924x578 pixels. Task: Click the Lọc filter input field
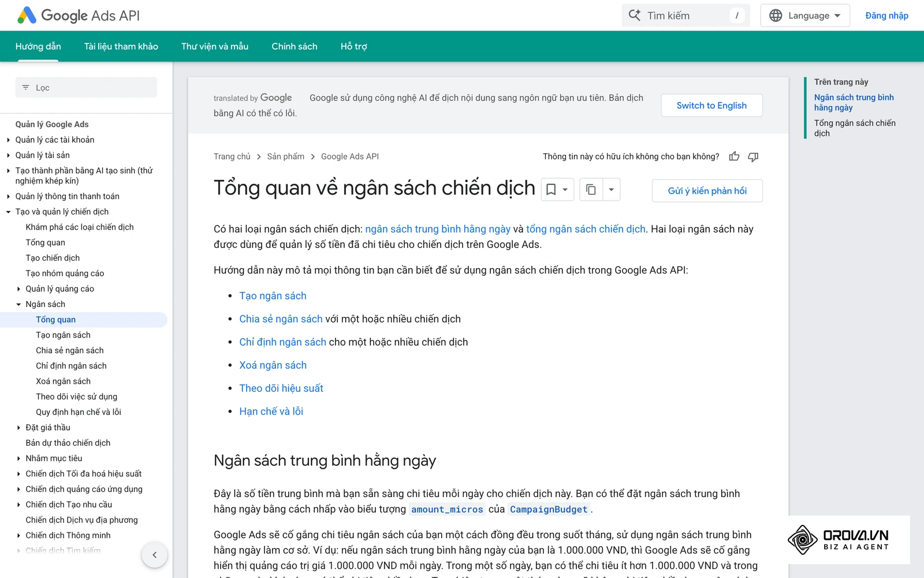click(x=86, y=88)
